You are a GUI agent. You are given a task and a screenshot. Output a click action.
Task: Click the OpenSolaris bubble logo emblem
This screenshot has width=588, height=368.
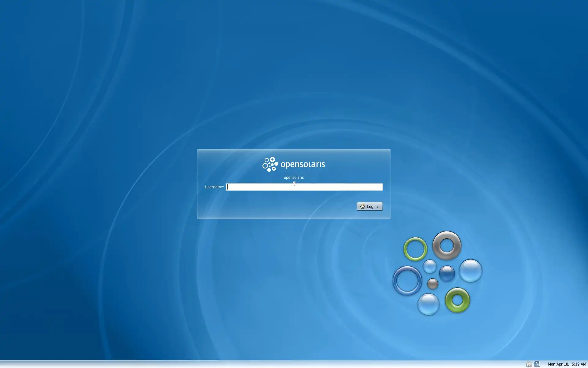(x=270, y=164)
